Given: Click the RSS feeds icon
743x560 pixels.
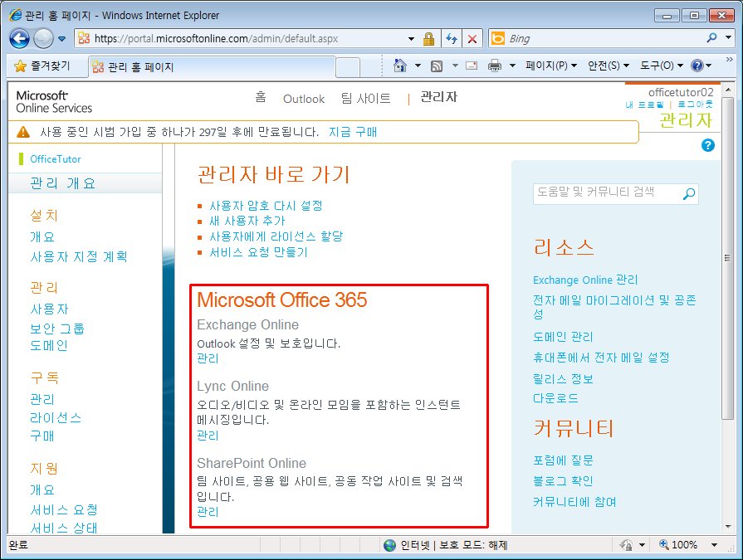Looking at the screenshot, I should tap(437, 66).
